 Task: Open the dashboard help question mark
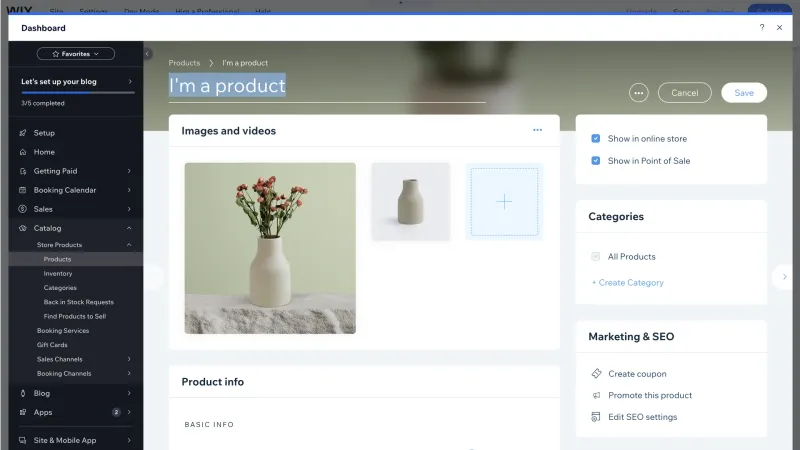(762, 28)
